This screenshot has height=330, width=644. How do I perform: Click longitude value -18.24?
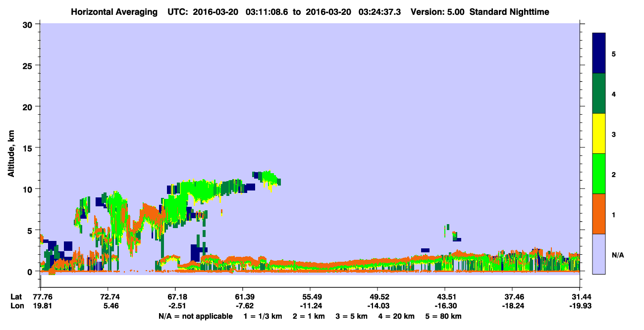(512, 306)
